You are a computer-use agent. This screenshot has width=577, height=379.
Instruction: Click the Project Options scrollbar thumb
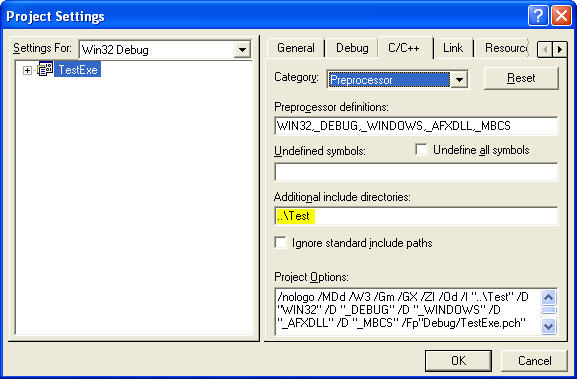(x=548, y=311)
